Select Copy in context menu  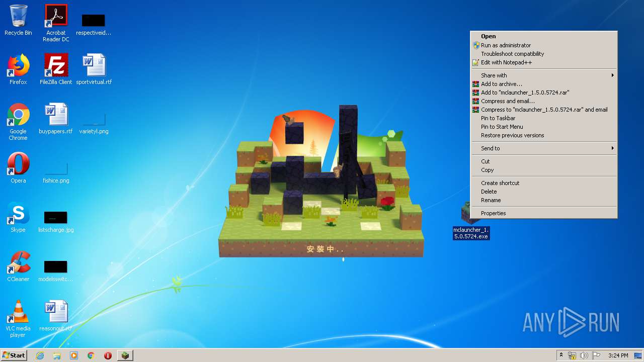543,170
